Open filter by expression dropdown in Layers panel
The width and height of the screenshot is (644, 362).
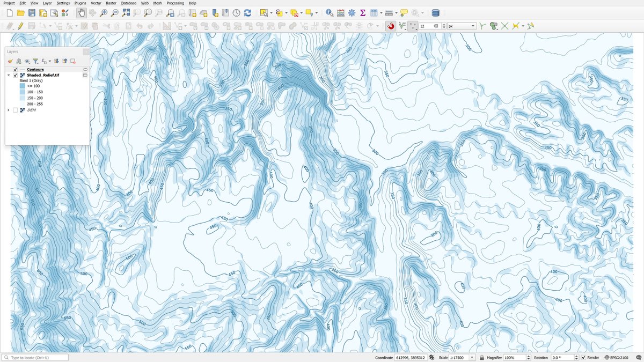[49, 61]
